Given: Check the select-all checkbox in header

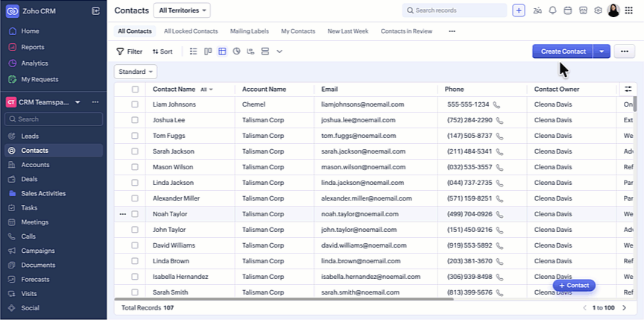Looking at the screenshot, I should (135, 90).
